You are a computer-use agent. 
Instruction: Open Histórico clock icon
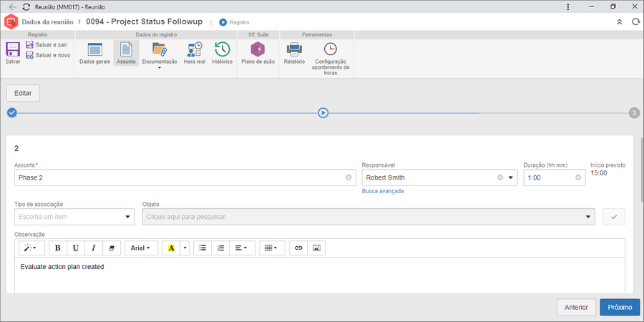point(223,49)
